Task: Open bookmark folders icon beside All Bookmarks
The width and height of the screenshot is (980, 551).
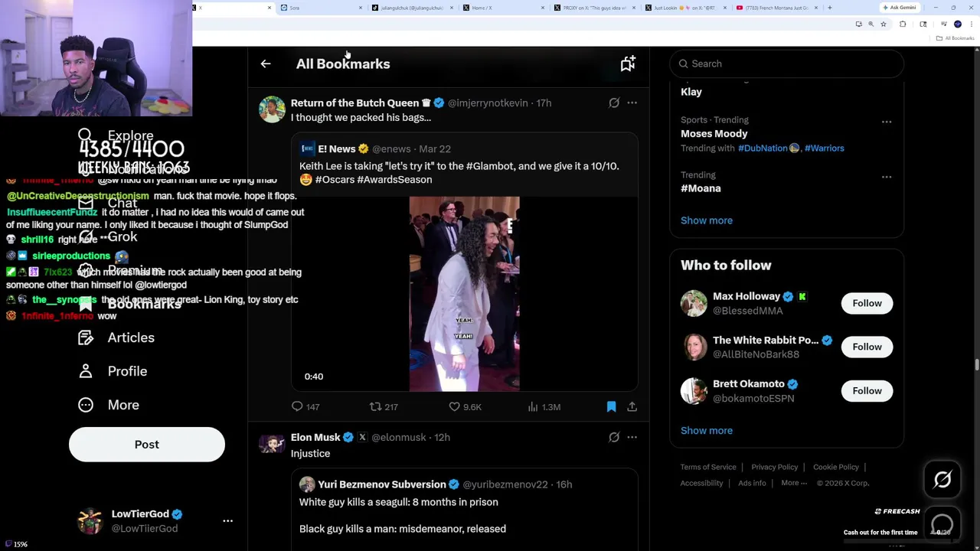Action: [628, 64]
